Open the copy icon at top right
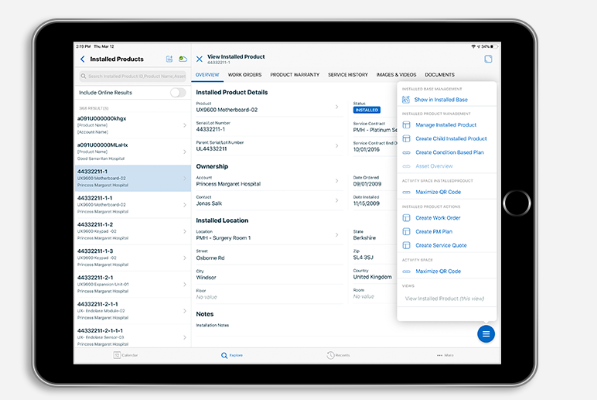This screenshot has height=400, width=597. [488, 59]
